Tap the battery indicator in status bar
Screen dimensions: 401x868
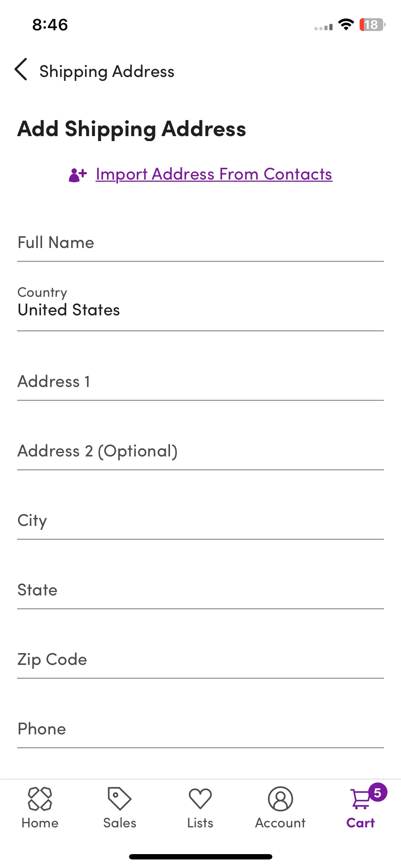tap(372, 25)
